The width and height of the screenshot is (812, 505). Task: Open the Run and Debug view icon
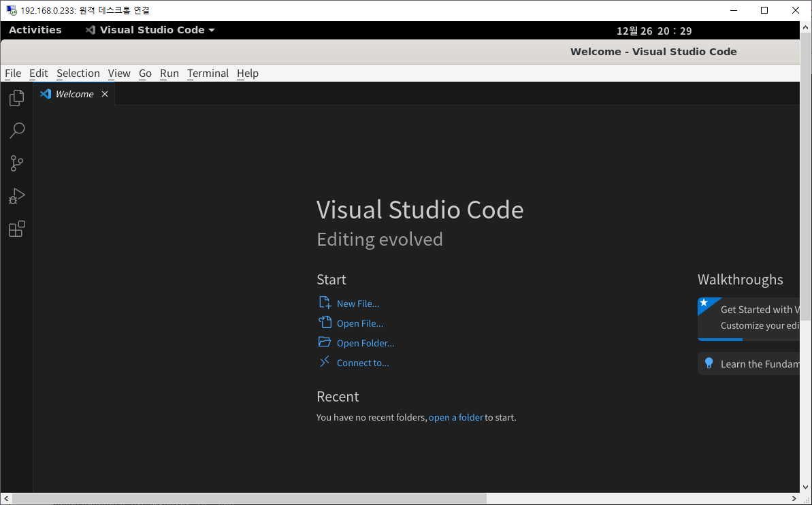(16, 196)
